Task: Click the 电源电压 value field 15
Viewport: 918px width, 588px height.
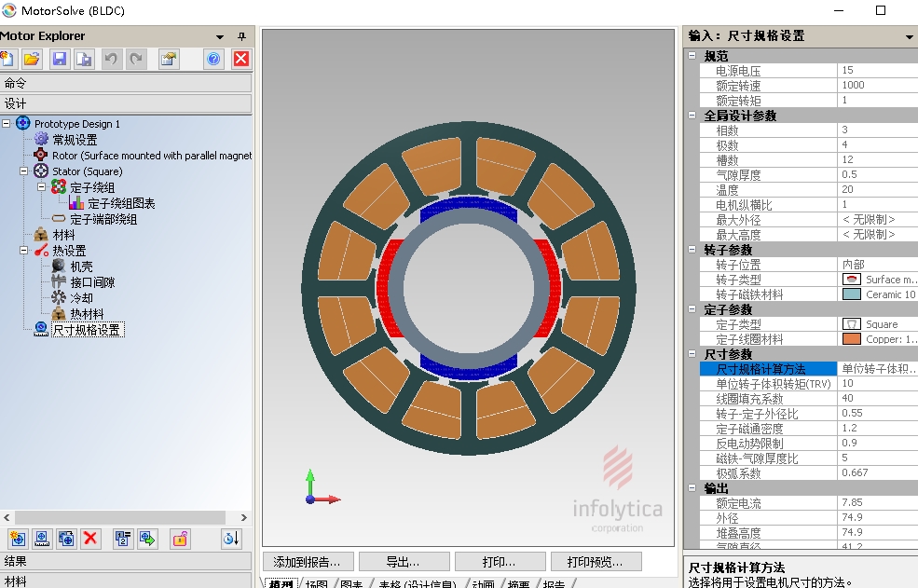Action: pyautogui.click(x=878, y=70)
